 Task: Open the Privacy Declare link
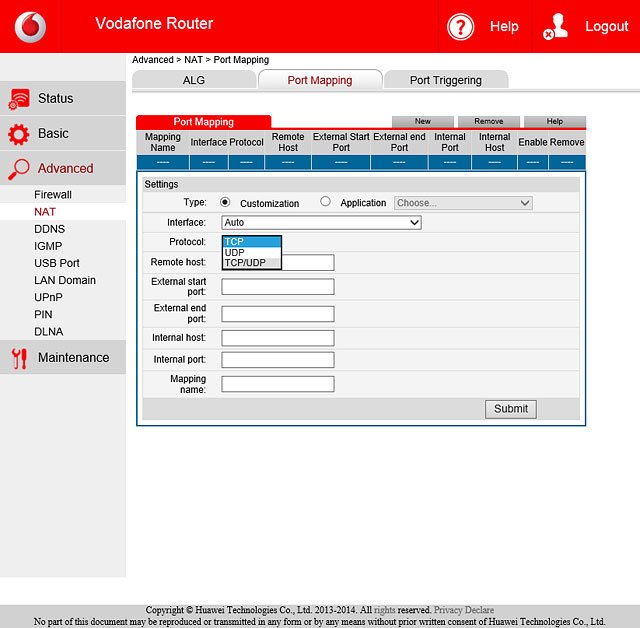pos(464,610)
